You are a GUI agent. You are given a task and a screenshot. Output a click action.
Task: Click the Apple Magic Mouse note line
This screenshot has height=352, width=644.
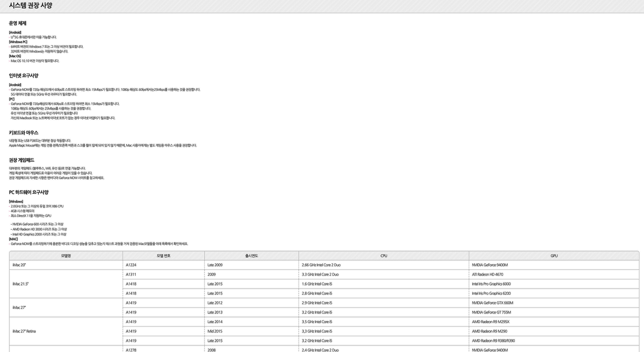103,146
